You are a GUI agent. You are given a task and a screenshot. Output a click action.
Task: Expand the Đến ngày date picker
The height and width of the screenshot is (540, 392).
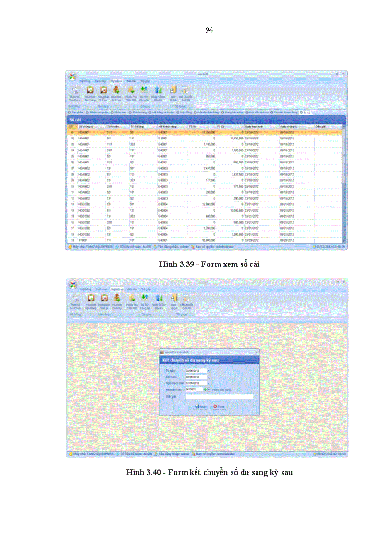(209, 377)
